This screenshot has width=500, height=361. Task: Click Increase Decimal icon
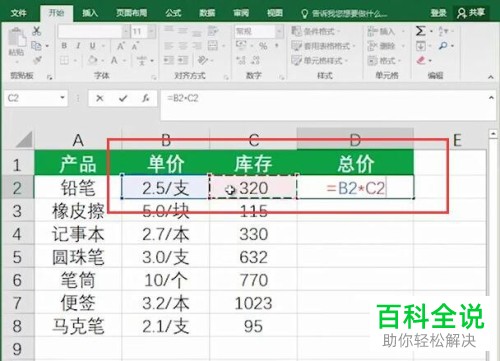point(241,60)
